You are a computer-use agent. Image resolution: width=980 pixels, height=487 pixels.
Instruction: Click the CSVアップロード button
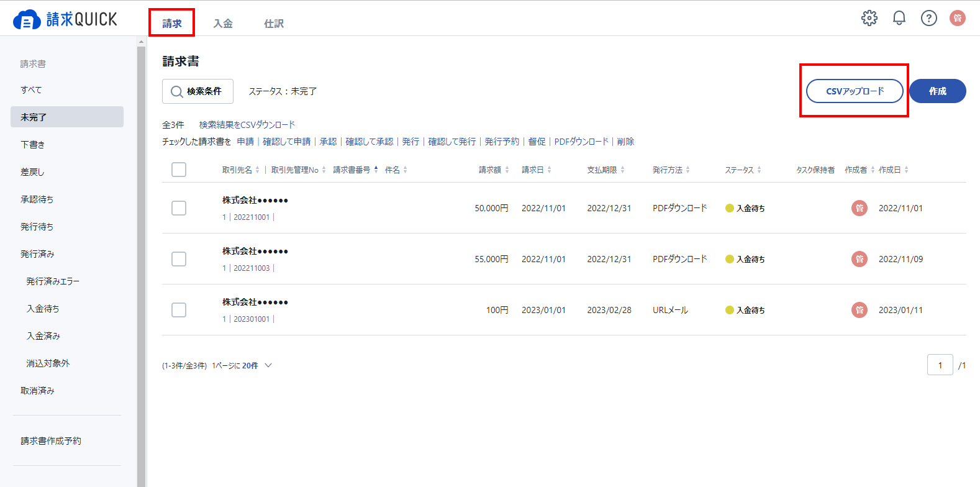click(855, 91)
